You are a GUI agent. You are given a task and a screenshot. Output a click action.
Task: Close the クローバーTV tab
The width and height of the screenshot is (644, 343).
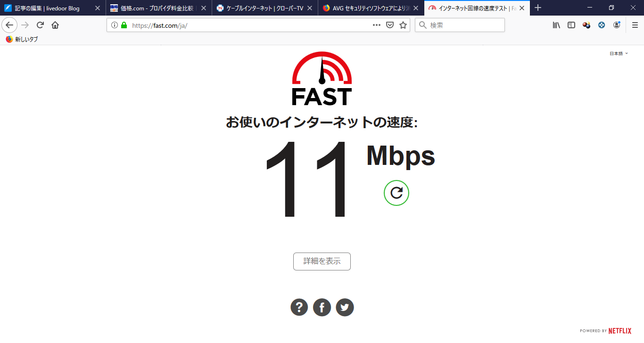point(310,8)
